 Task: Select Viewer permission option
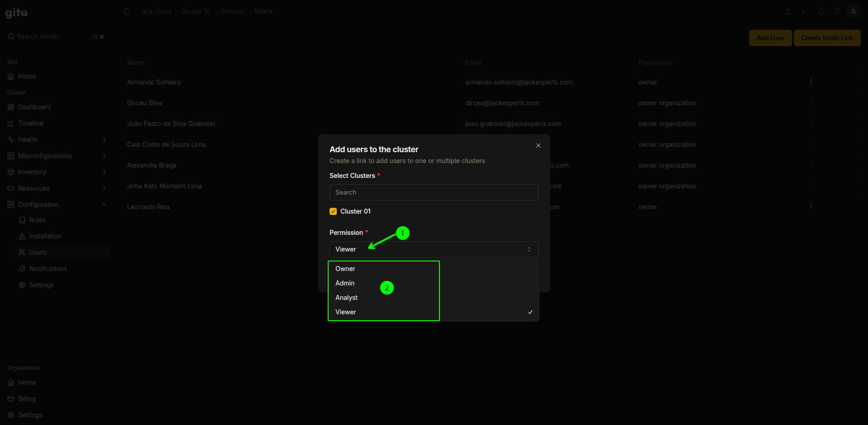[434, 312]
